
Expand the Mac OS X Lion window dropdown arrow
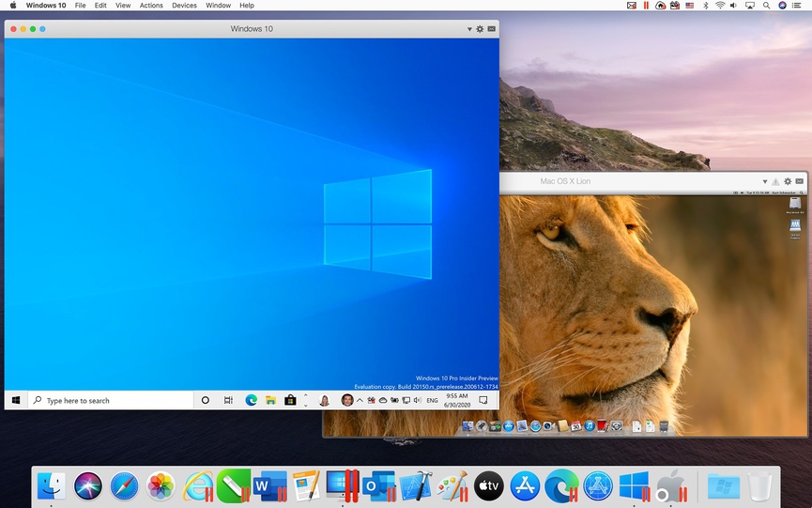pos(765,181)
